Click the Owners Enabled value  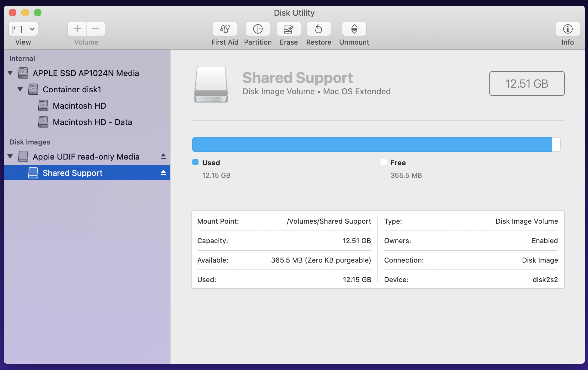point(545,241)
